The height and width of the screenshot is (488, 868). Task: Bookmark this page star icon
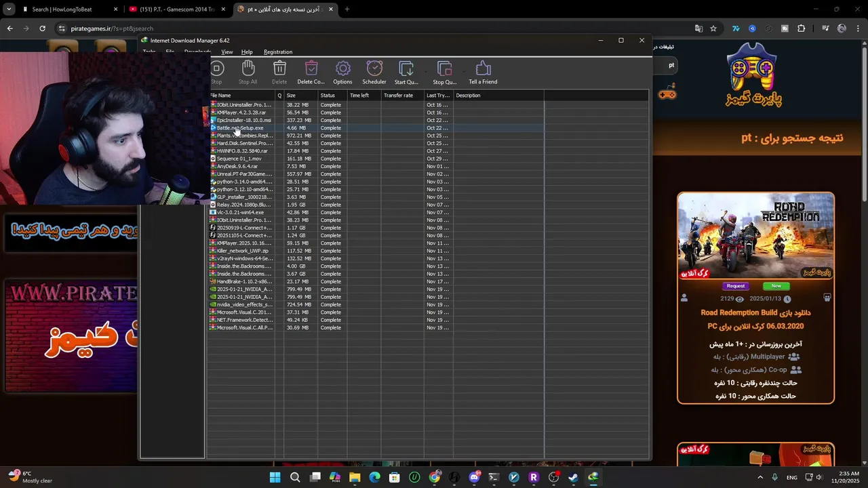pos(713,28)
